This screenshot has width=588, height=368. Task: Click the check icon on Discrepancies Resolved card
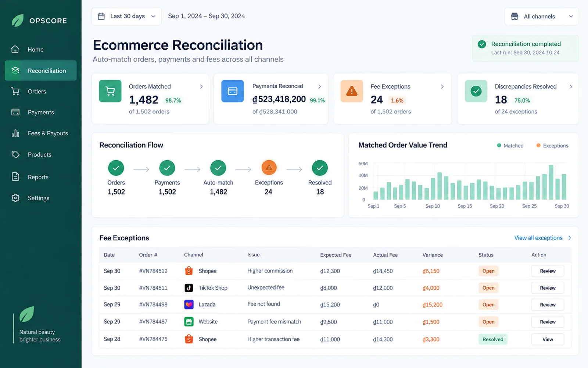[x=476, y=91]
